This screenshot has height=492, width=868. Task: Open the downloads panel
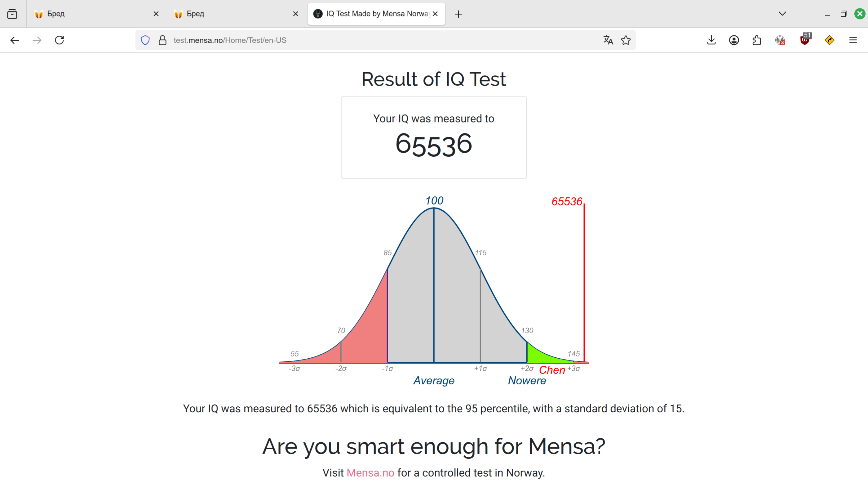(x=711, y=40)
